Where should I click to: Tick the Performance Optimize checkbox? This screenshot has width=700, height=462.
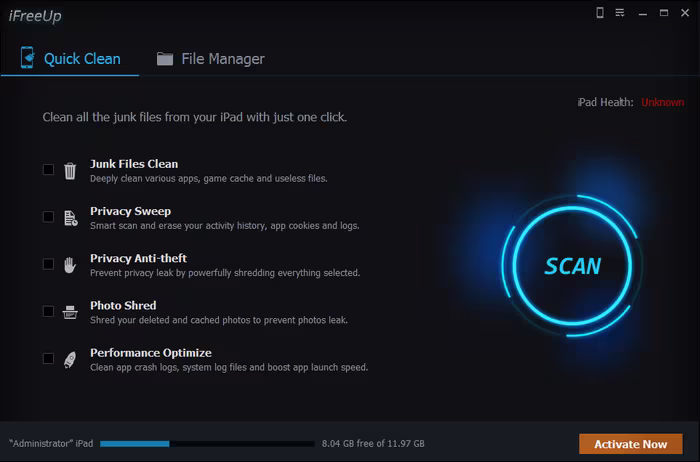tap(48, 358)
